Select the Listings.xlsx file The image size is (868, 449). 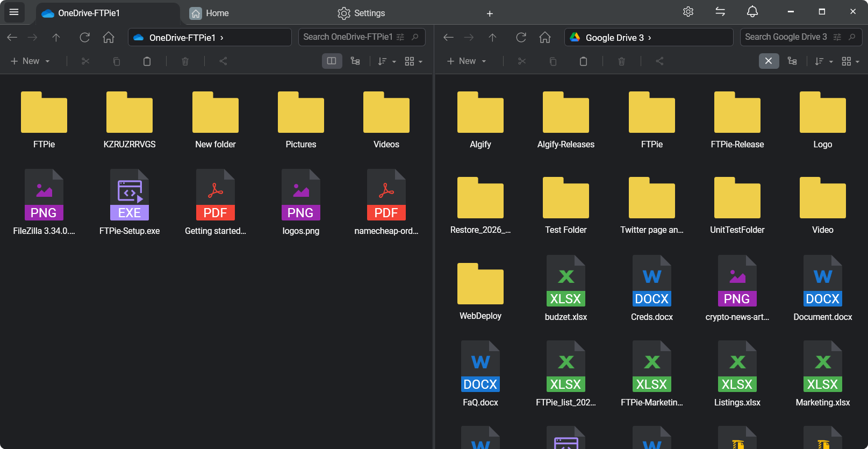[x=737, y=374]
